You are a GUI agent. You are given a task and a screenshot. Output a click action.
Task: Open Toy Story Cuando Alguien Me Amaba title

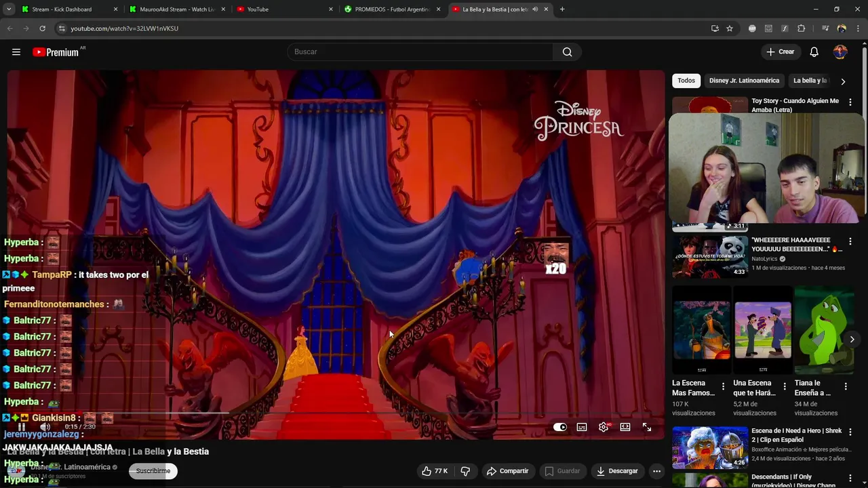[795, 106]
